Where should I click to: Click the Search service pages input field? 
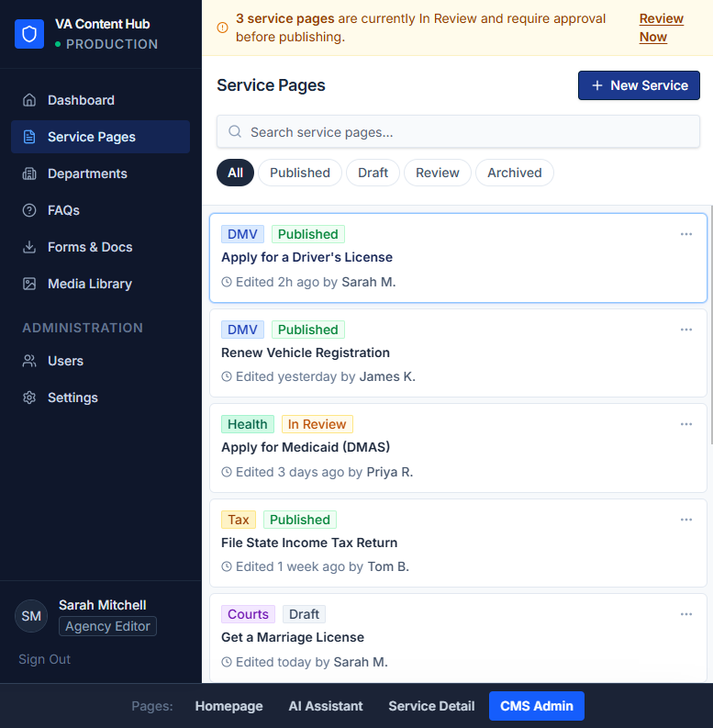click(x=459, y=132)
